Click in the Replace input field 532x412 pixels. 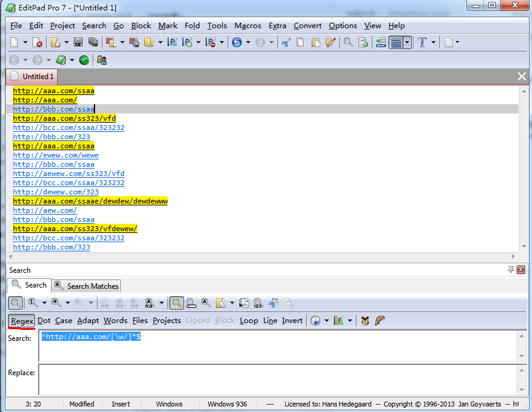(277, 380)
